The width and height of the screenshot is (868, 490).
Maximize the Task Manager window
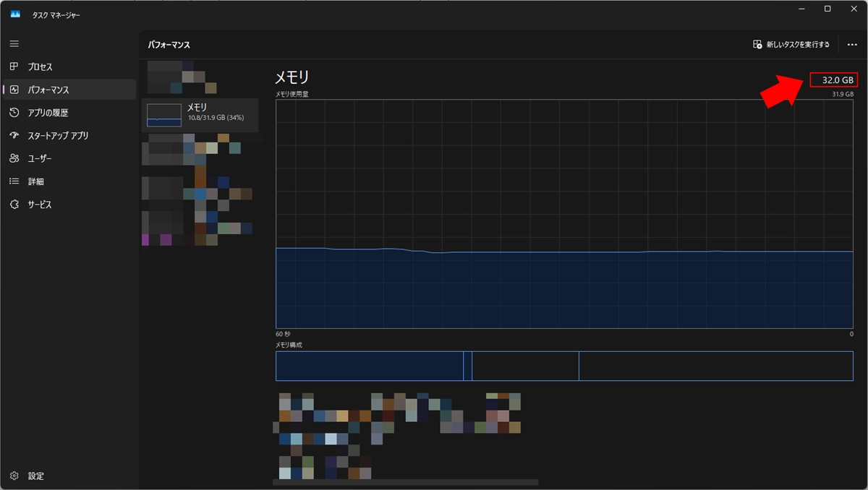point(827,9)
